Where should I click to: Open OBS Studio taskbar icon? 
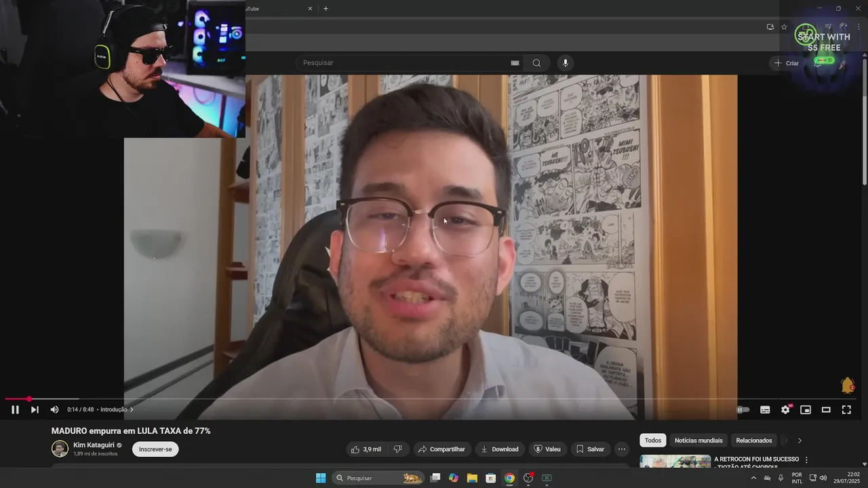[x=528, y=478]
